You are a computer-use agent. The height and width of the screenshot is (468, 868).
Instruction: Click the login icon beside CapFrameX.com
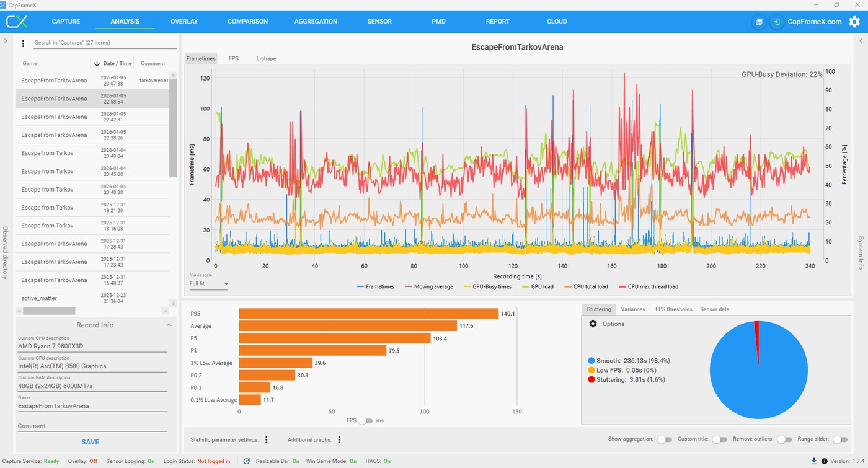(x=776, y=22)
